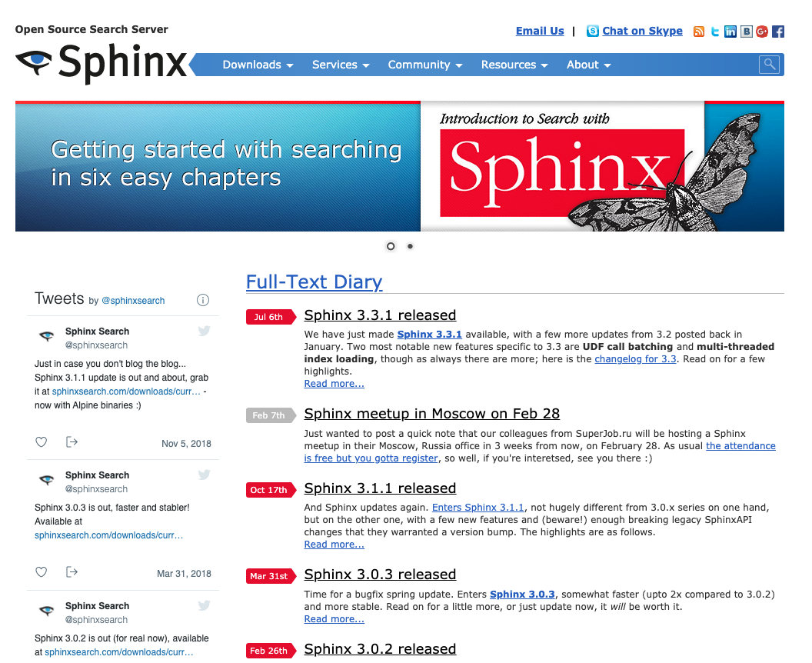
Task: Click Twitter bird icon on Sphinx 3.0.2 tweet
Action: tap(204, 605)
